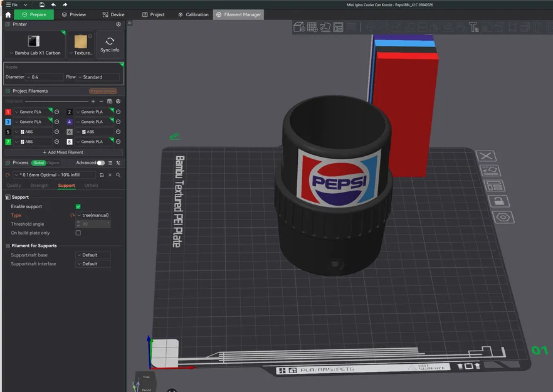This screenshot has height=392, width=553.
Task: Open the support Type tree(manual) dropdown
Action: click(93, 215)
